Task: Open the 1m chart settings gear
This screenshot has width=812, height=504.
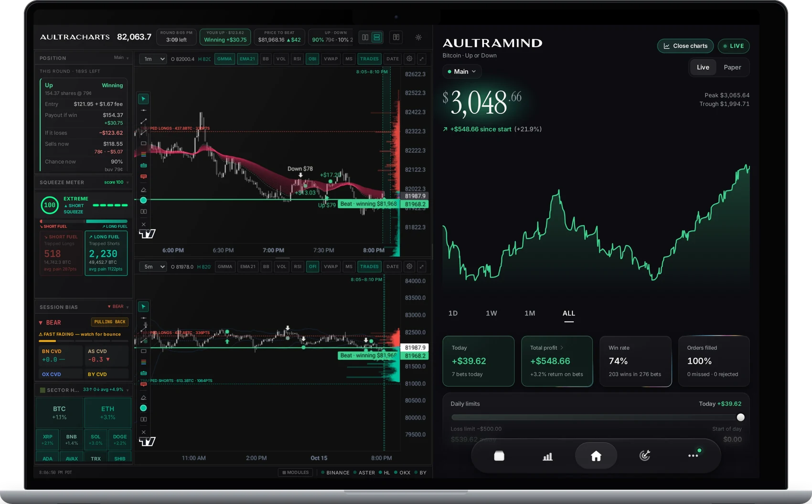Action: 409,59
